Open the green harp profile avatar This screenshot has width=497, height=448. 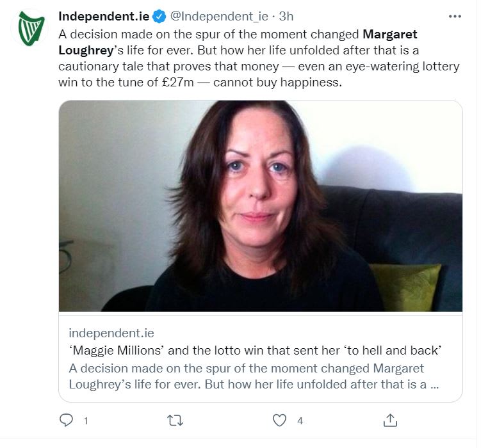point(29,28)
